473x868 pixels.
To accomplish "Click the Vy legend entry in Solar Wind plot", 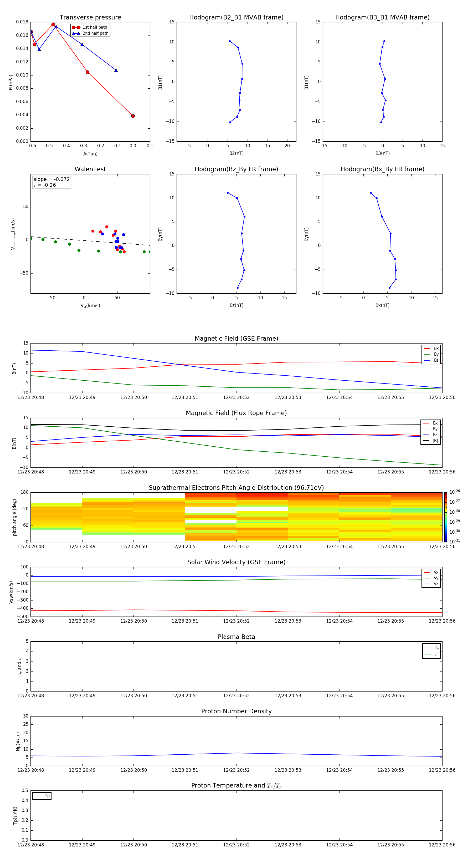I will point(431,578).
